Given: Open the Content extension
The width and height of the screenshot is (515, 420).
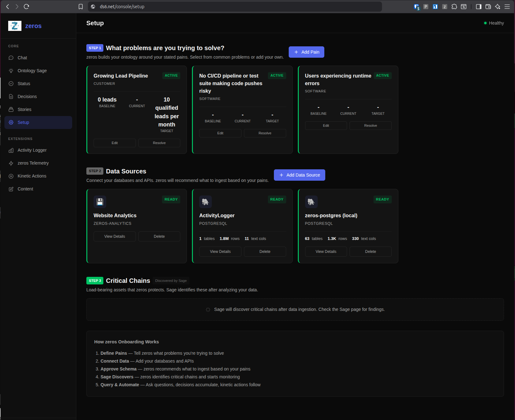Looking at the screenshot, I should click(x=25, y=189).
